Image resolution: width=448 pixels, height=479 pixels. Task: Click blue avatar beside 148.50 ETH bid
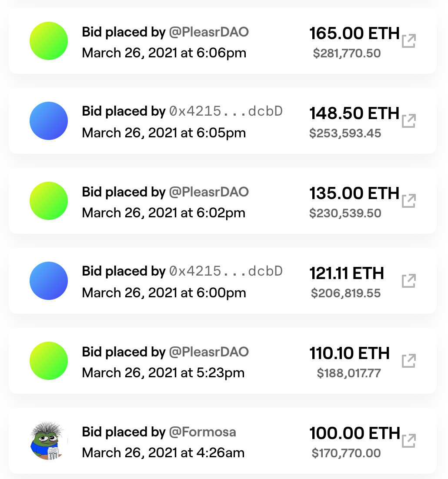point(49,121)
